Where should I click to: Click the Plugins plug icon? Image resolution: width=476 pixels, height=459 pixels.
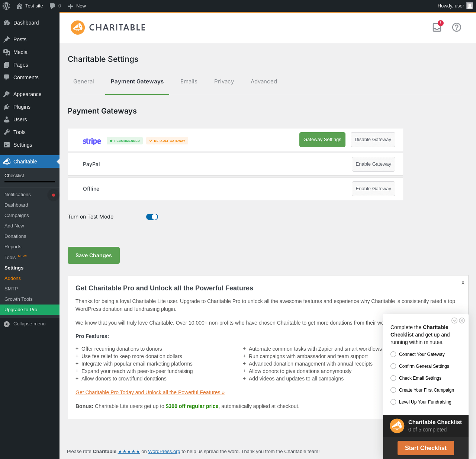[7, 107]
